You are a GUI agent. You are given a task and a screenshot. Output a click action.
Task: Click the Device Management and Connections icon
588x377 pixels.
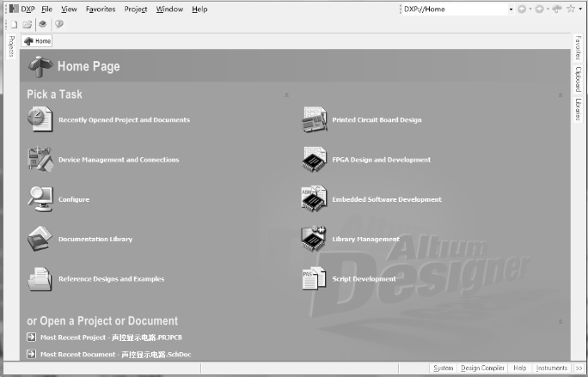40,159
